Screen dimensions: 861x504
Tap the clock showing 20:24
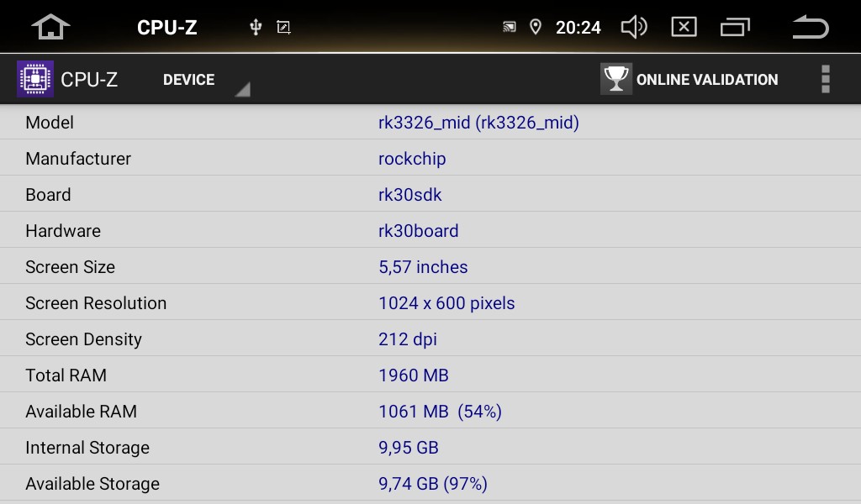[578, 28]
